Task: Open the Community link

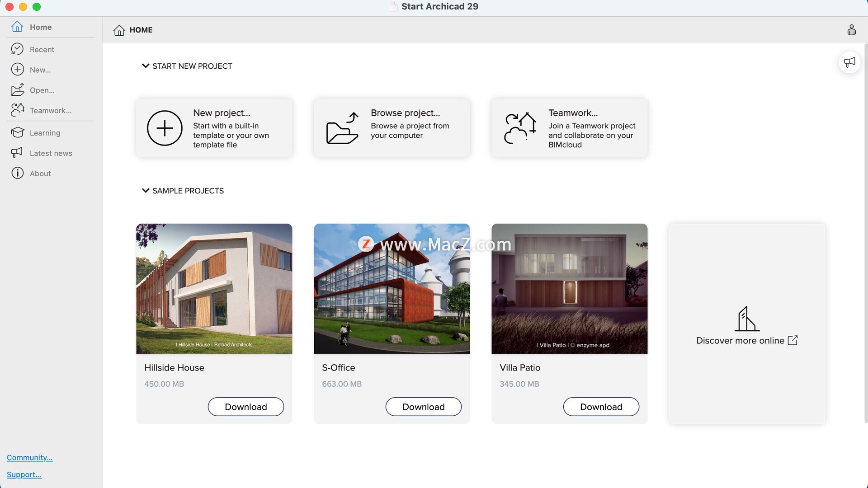Action: pos(29,458)
